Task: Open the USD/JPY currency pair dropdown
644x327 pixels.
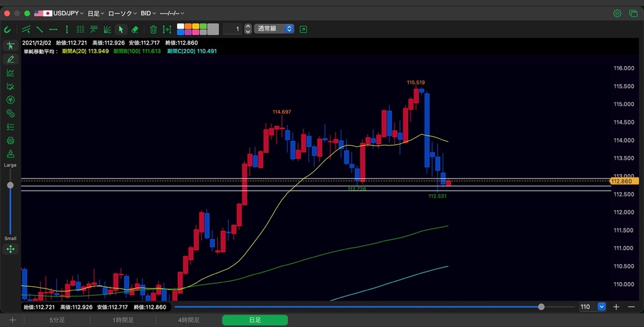Action: click(59, 13)
